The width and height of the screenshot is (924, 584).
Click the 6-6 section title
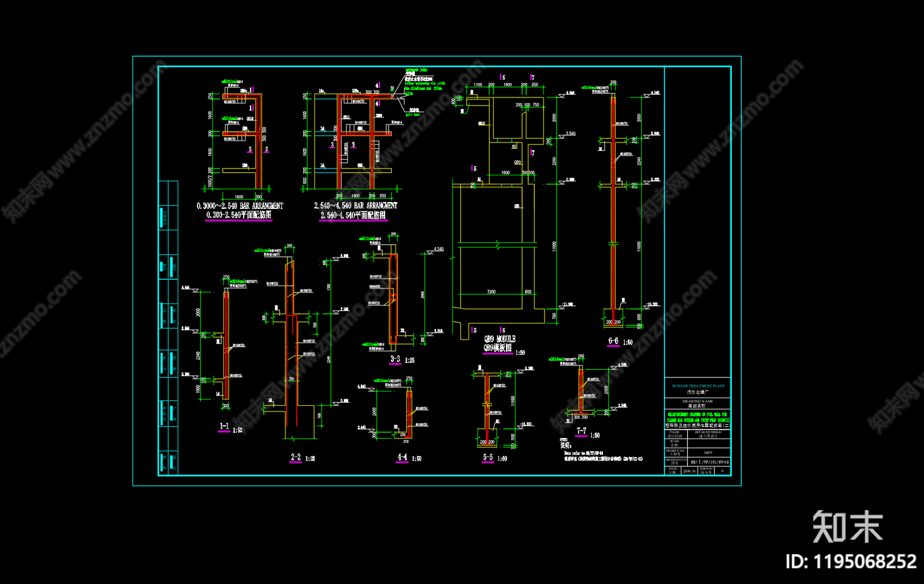tap(613, 341)
